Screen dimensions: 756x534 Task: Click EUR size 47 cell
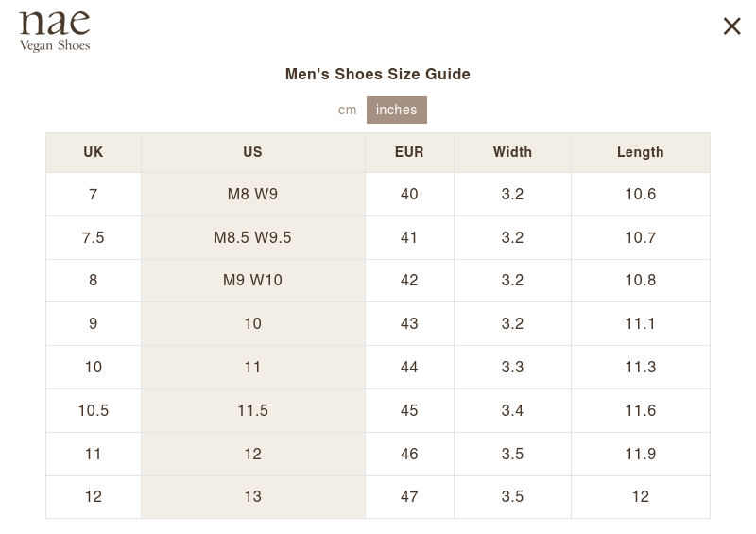click(x=409, y=497)
